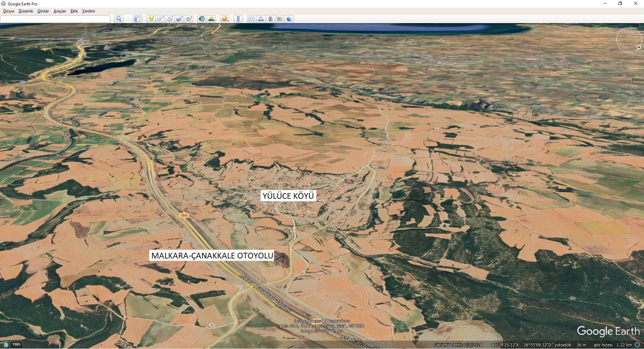This screenshot has width=644, height=349.
Task: Click the MALKARA-ÇANAKKALE OTOYOLU label
Action: [212, 255]
